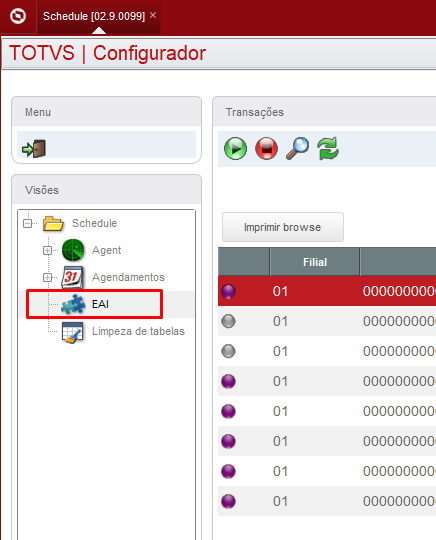Expand the Agent tree node

click(x=48, y=250)
